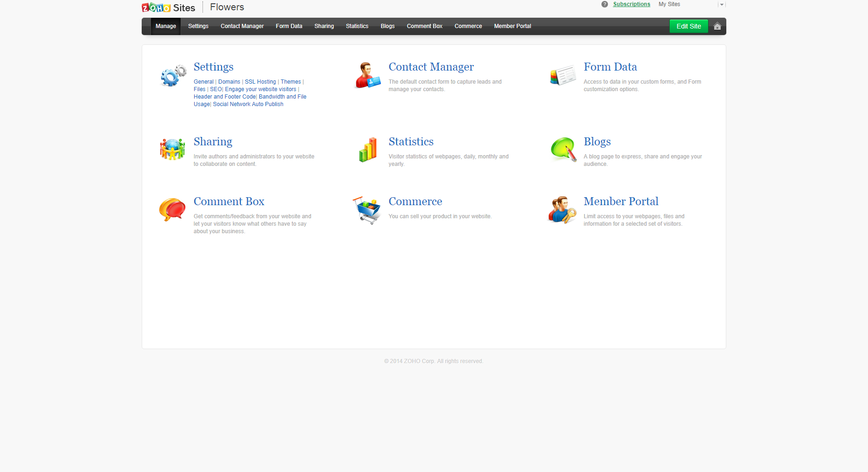
Task: Open Contact Manager in the navigation bar
Action: [242, 26]
